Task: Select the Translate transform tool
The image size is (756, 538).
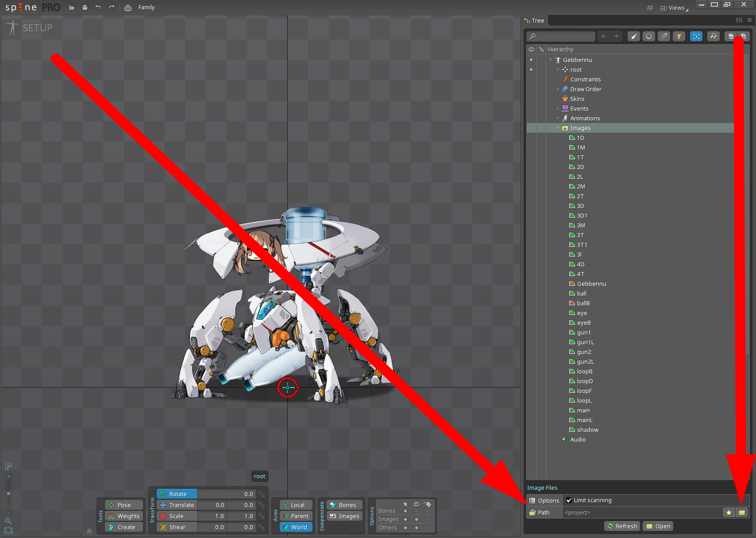Action: [177, 505]
